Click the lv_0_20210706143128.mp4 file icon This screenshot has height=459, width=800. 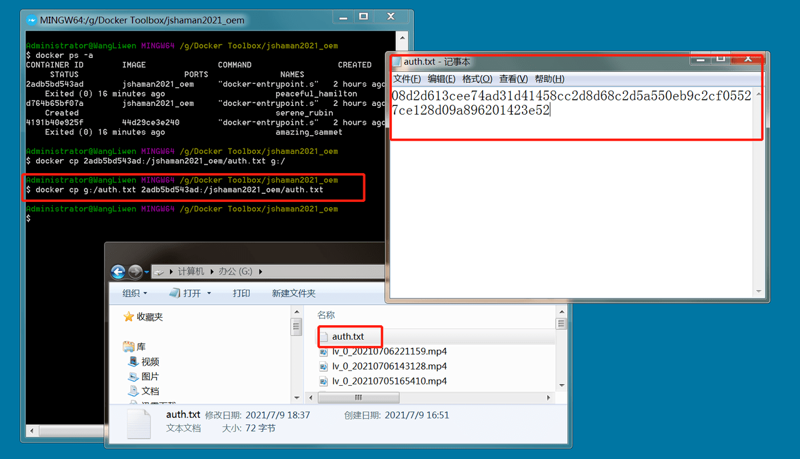(323, 366)
